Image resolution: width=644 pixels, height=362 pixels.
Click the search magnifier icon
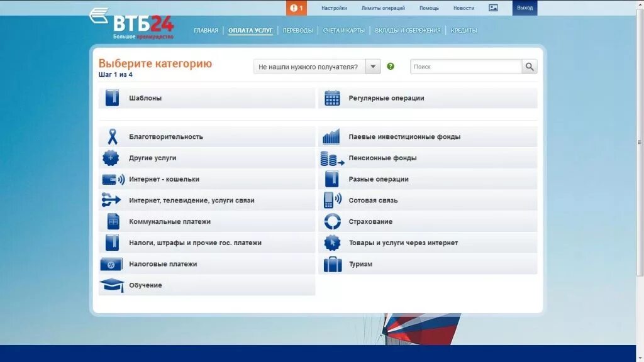528,66
